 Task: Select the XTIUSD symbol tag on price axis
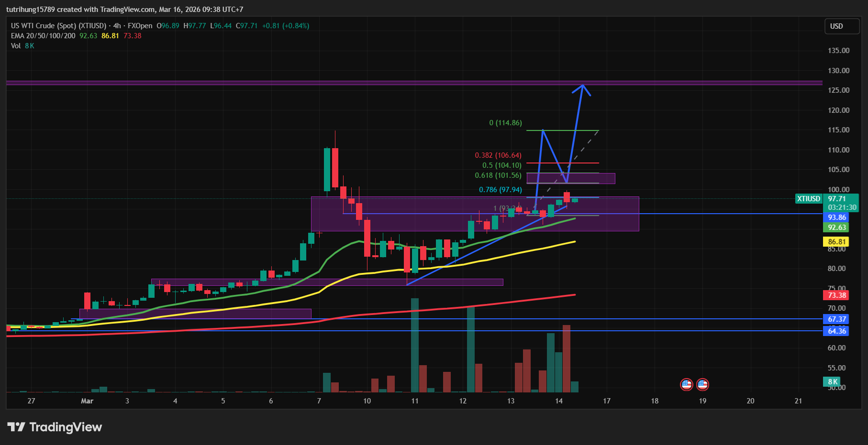[x=808, y=199]
